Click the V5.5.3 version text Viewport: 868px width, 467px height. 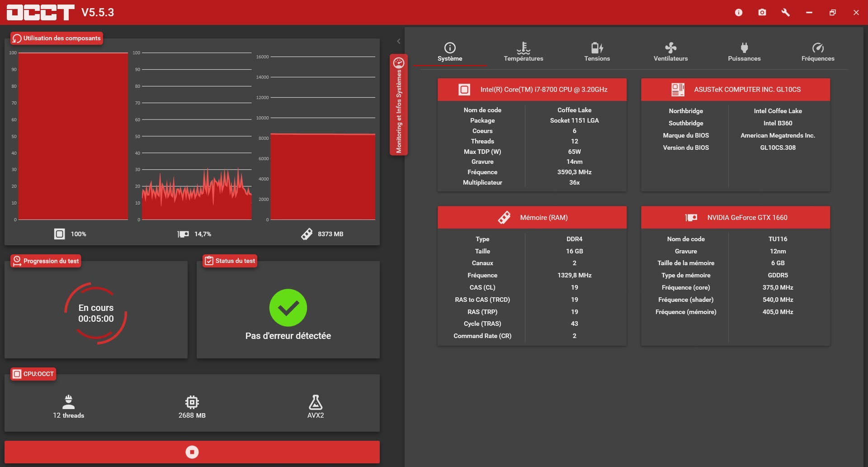point(98,13)
